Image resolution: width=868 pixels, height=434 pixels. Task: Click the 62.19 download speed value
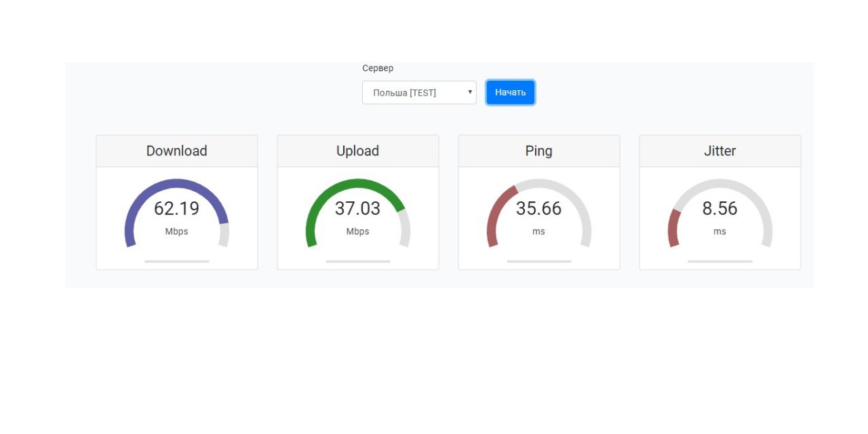(177, 209)
